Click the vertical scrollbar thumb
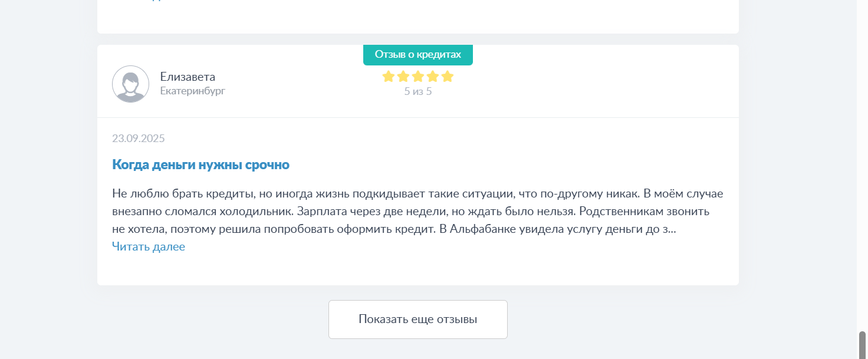 click(862, 345)
